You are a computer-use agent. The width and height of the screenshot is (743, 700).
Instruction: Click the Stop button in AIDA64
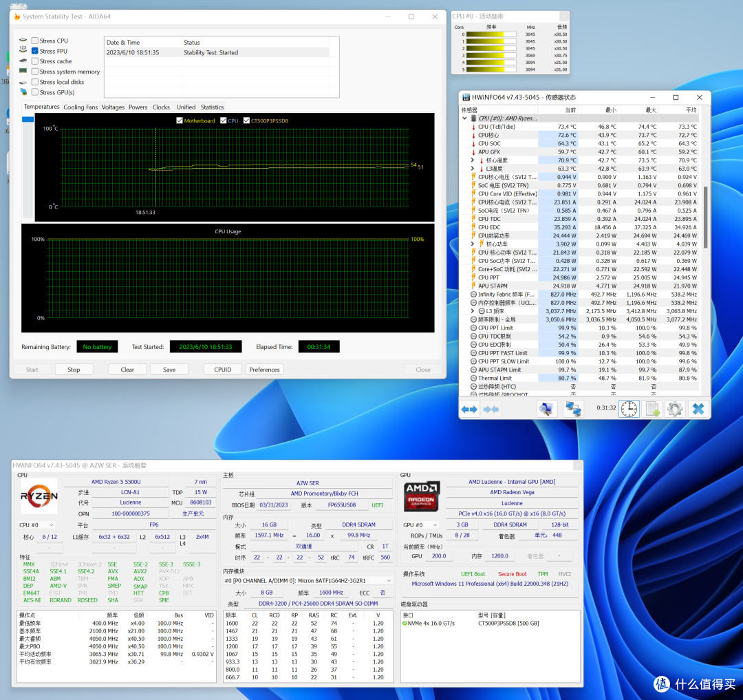click(x=74, y=370)
